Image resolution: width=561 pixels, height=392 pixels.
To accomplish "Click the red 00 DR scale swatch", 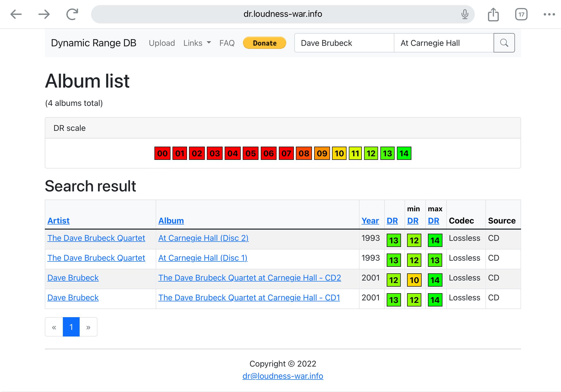I will click(x=162, y=153).
